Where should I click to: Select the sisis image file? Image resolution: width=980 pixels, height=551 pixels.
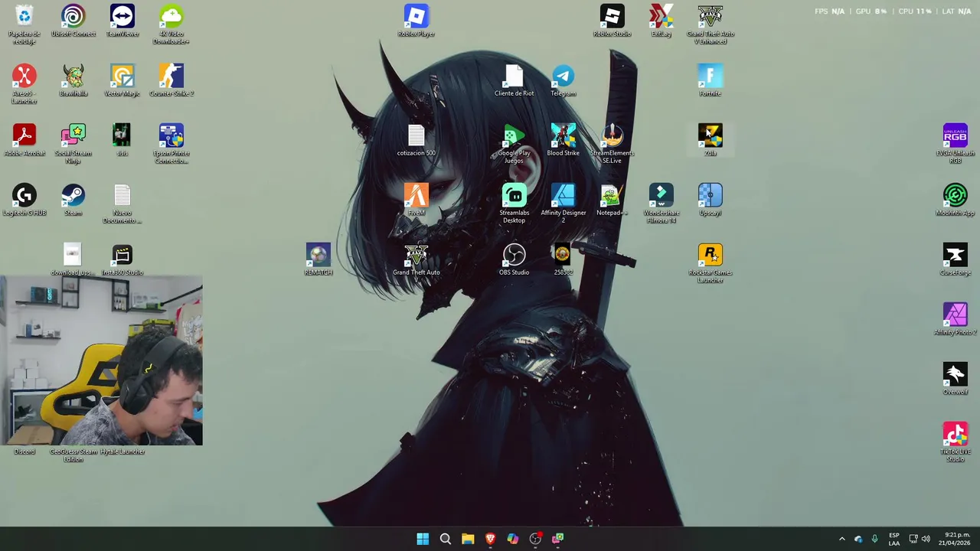pos(122,140)
